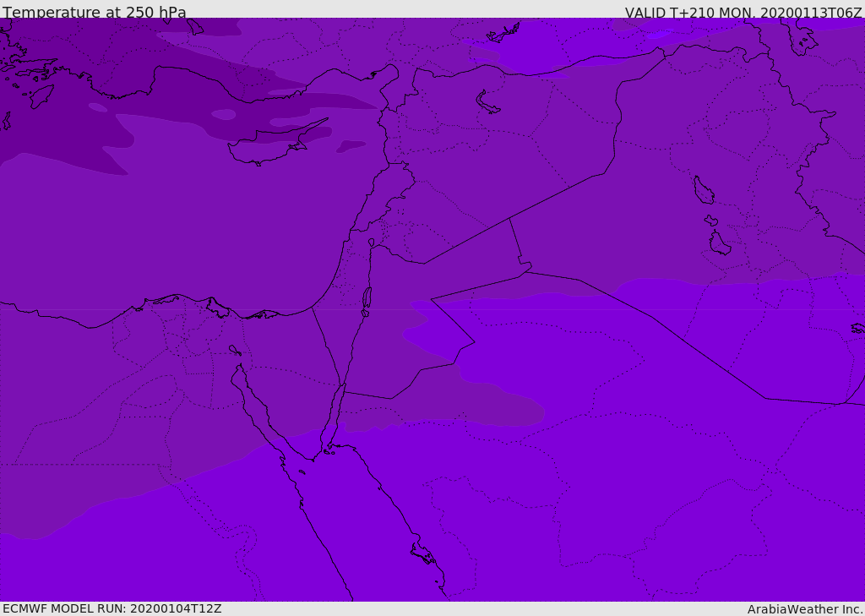Click the 'ArabiaWeather Inc' credit text

(x=804, y=609)
